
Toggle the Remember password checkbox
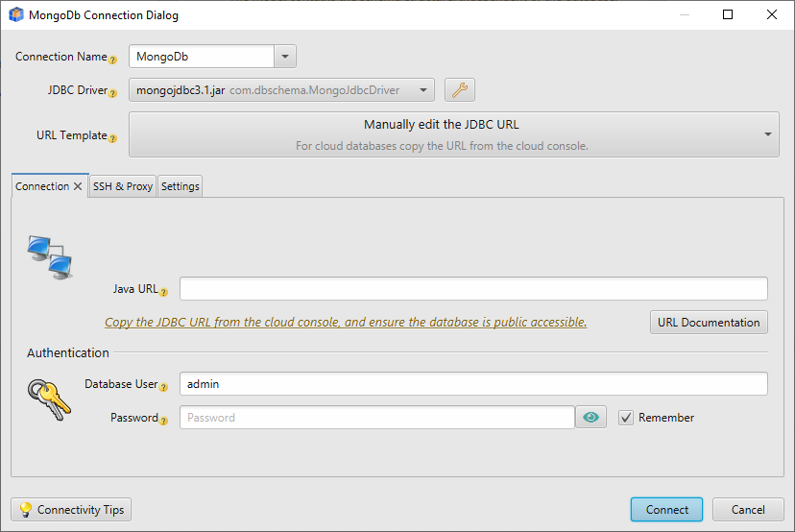(x=626, y=418)
